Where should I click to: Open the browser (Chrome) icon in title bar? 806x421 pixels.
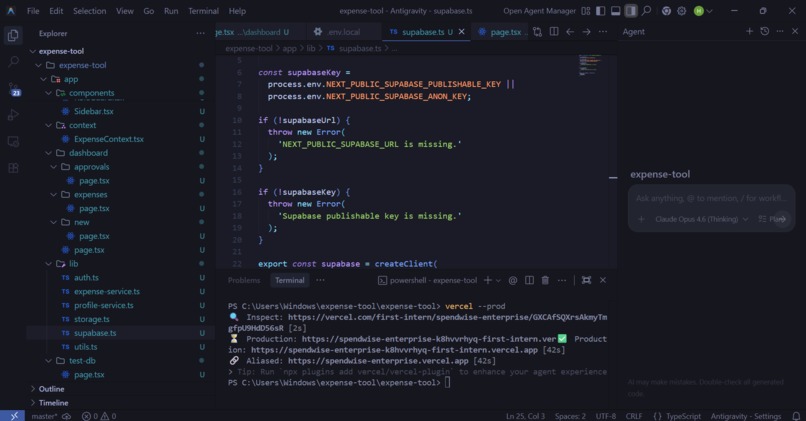pyautogui.click(x=666, y=11)
